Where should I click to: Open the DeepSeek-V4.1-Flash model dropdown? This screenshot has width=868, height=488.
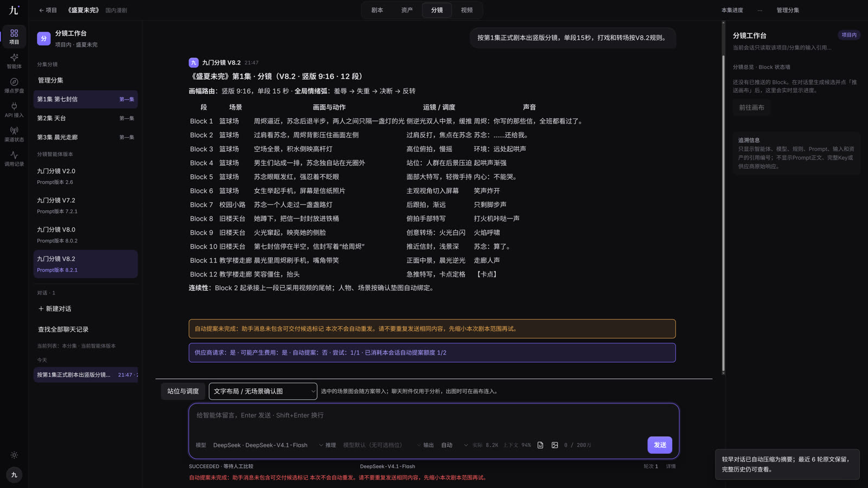pyautogui.click(x=268, y=445)
